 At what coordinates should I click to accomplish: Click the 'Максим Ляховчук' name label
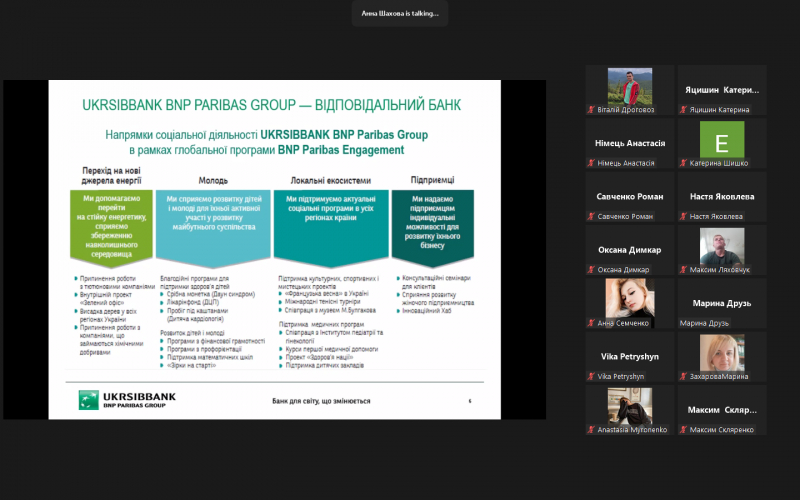[719, 270]
